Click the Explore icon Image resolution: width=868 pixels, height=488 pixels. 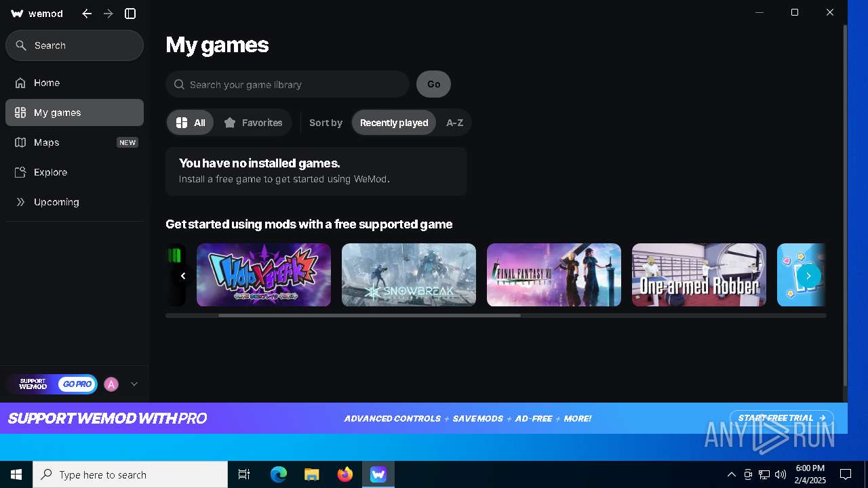[20, 172]
